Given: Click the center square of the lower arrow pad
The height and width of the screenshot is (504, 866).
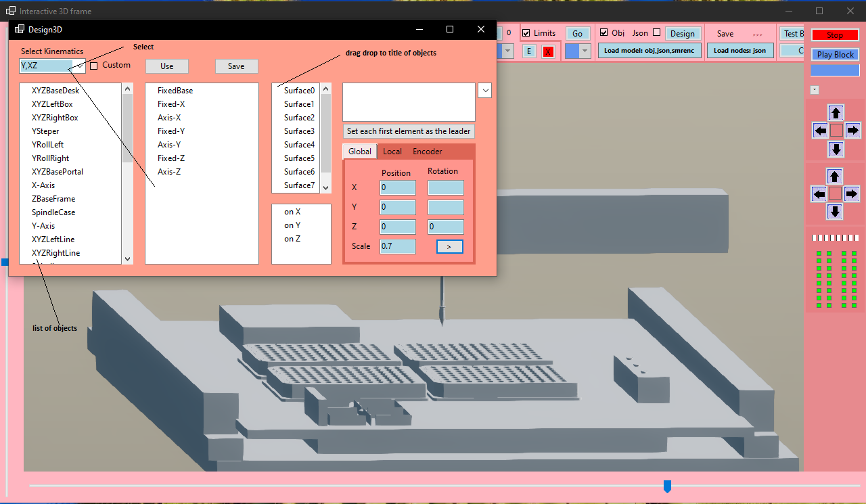Looking at the screenshot, I should (x=835, y=194).
